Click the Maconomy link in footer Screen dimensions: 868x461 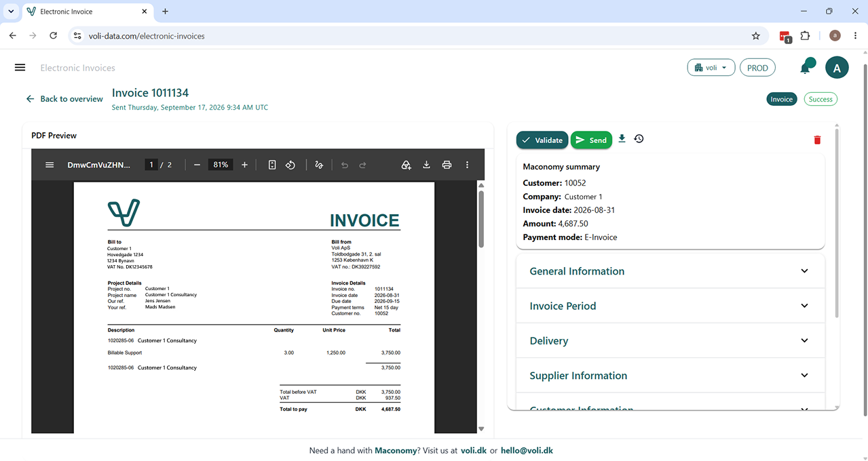click(x=396, y=450)
